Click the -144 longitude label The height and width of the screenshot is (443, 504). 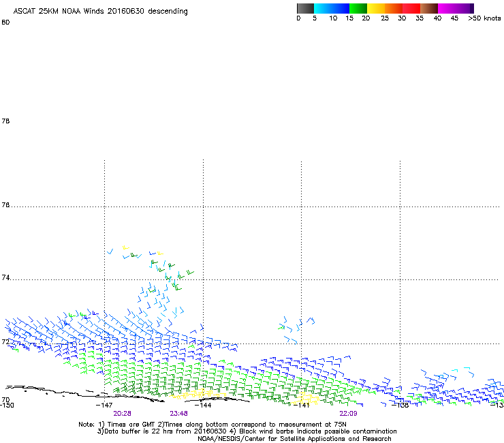click(203, 406)
